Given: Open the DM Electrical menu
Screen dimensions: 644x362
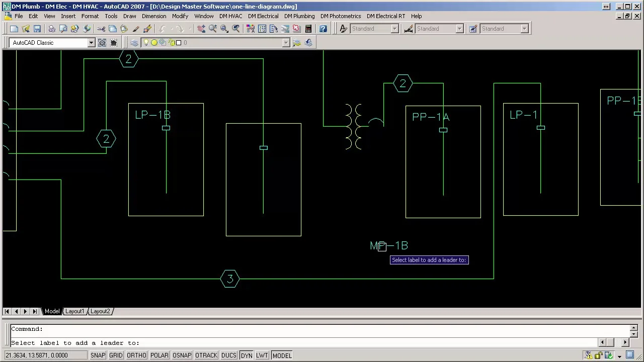Looking at the screenshot, I should click(x=263, y=16).
